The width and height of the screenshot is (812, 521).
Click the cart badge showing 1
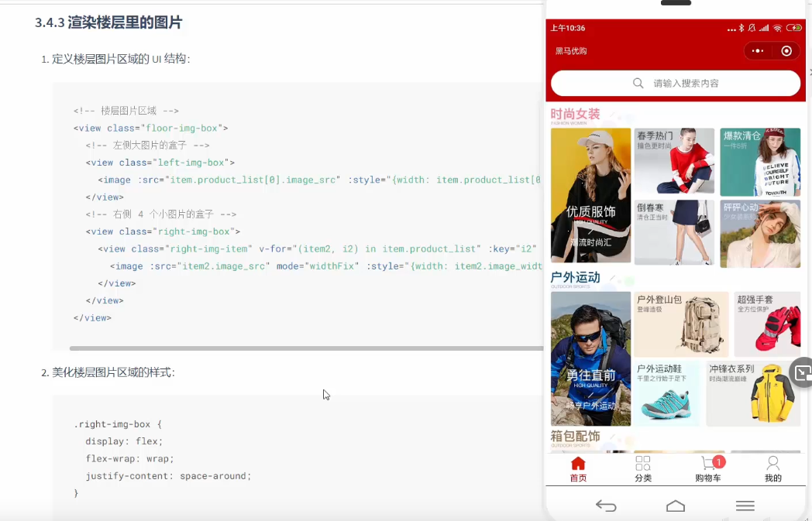point(718,461)
